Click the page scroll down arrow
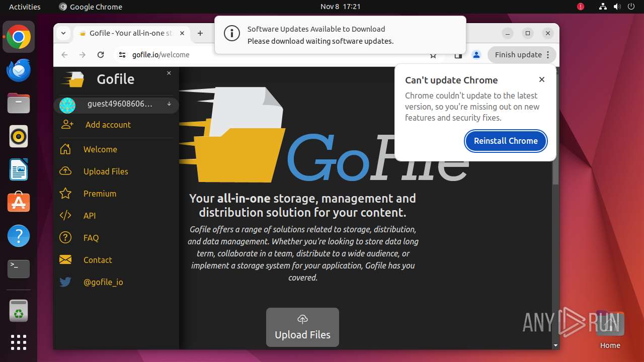The height and width of the screenshot is (362, 644). tap(555, 345)
